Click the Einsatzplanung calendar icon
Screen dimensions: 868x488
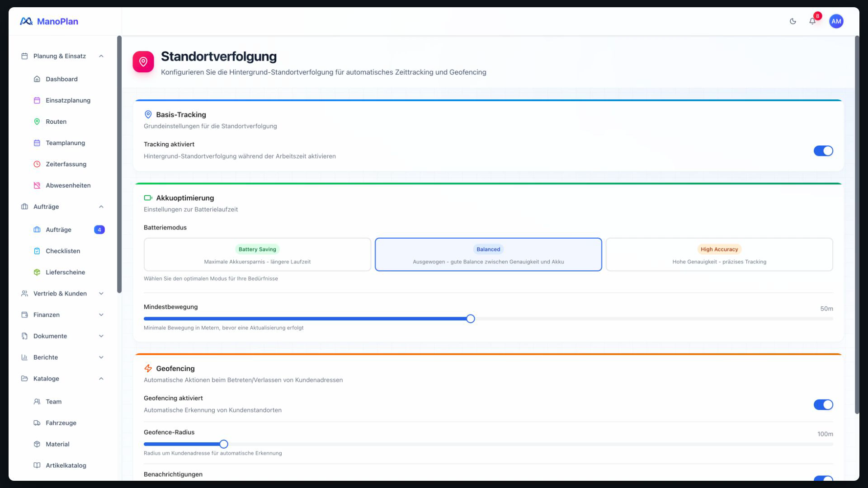click(x=37, y=100)
